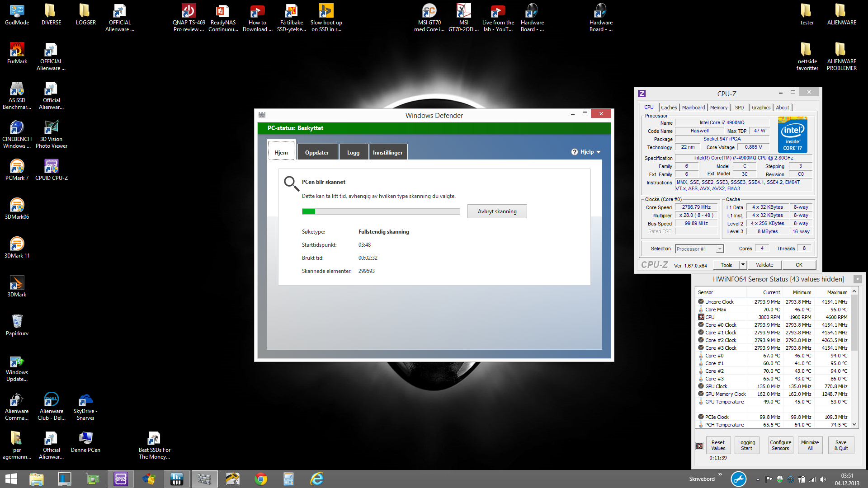Screen dimensions: 868x488
Task: Open Tools dropdown arrow in CPU-Z
Action: (x=743, y=265)
